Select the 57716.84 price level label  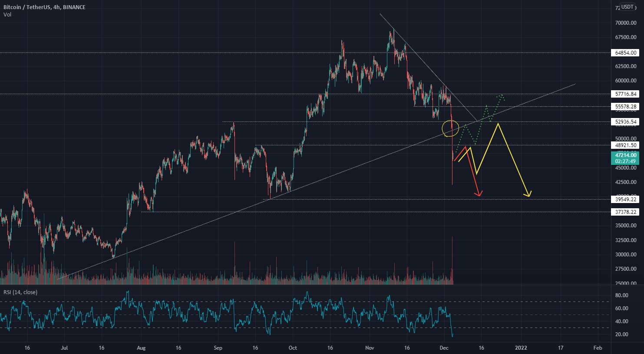626,94
